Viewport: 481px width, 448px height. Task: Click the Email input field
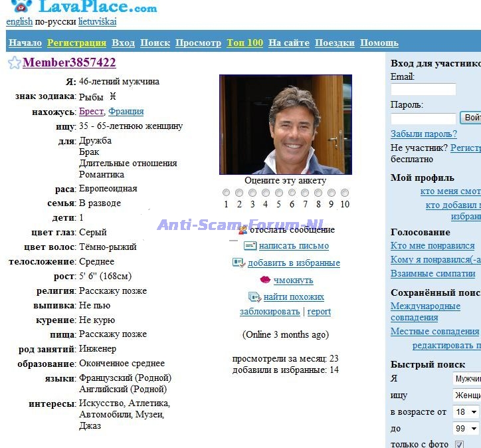point(423,89)
